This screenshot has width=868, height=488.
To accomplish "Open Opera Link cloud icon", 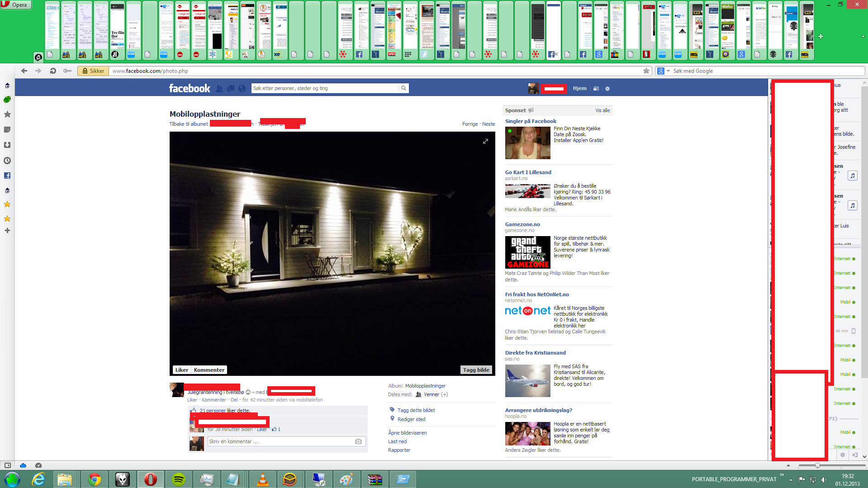I will pos(23,465).
